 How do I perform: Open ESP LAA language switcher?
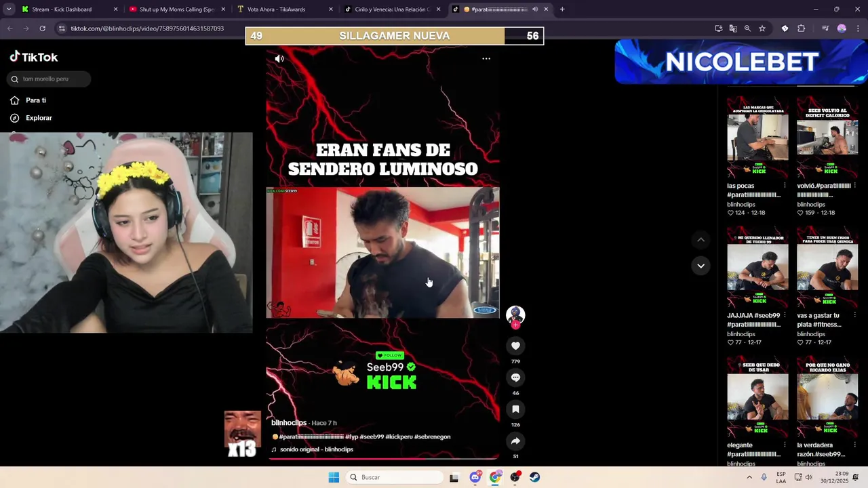[x=781, y=477]
